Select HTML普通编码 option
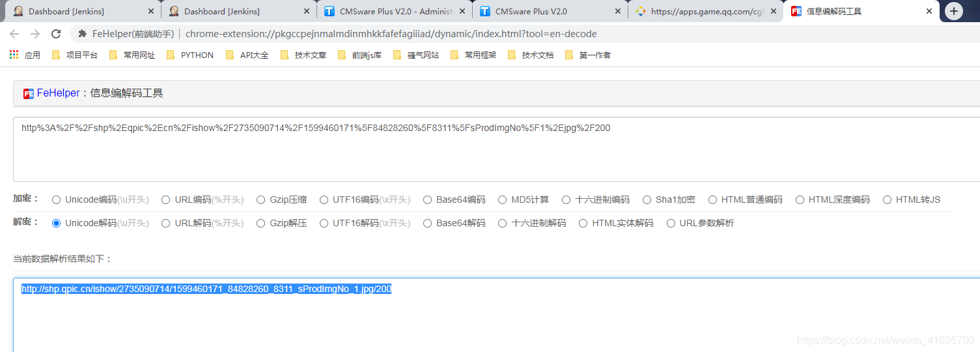980x352 pixels. [x=713, y=200]
